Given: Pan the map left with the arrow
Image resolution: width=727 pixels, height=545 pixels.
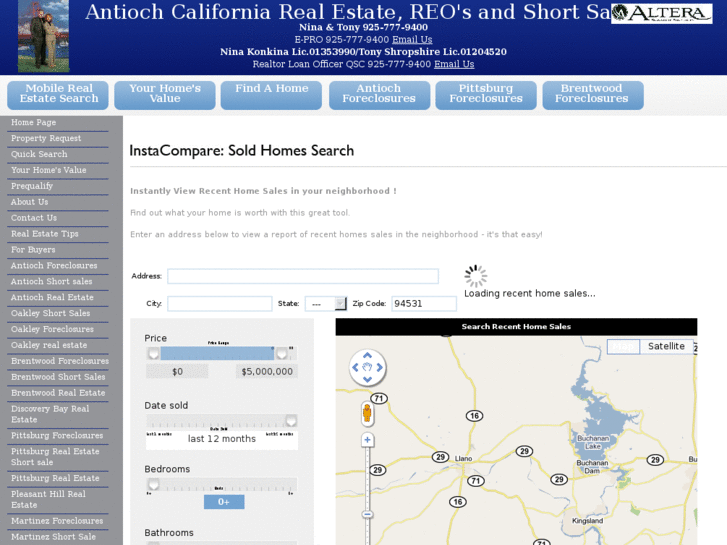Looking at the screenshot, I should click(x=355, y=367).
